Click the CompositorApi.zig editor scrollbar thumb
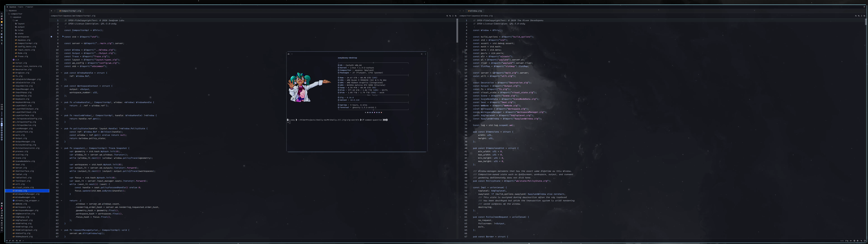The height and width of the screenshot is (244, 868). click(x=457, y=31)
